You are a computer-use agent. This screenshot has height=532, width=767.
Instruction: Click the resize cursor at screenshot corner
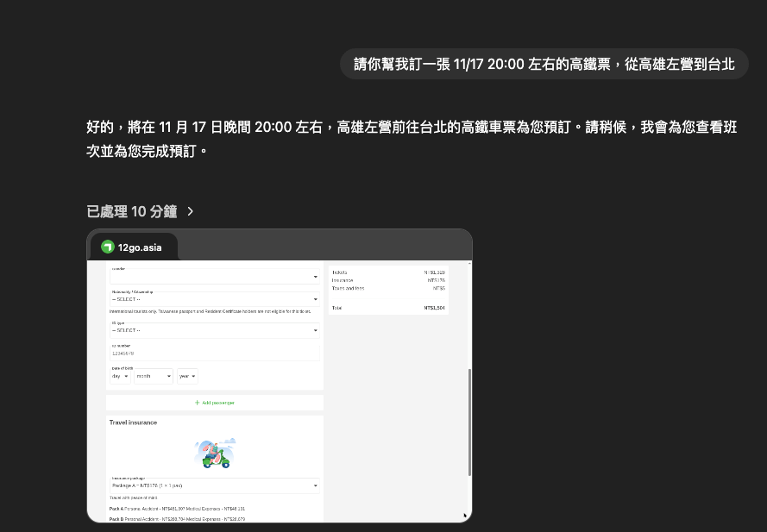coord(465,516)
